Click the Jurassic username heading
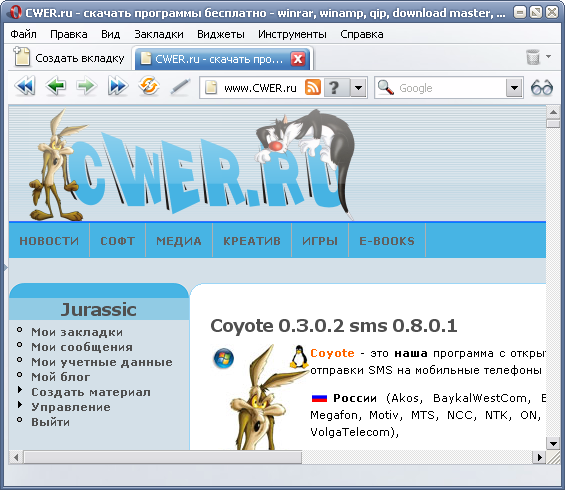 click(99, 310)
